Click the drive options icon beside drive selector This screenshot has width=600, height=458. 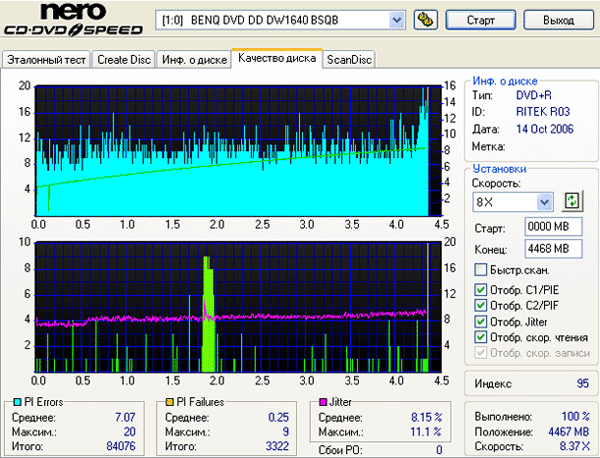point(425,20)
